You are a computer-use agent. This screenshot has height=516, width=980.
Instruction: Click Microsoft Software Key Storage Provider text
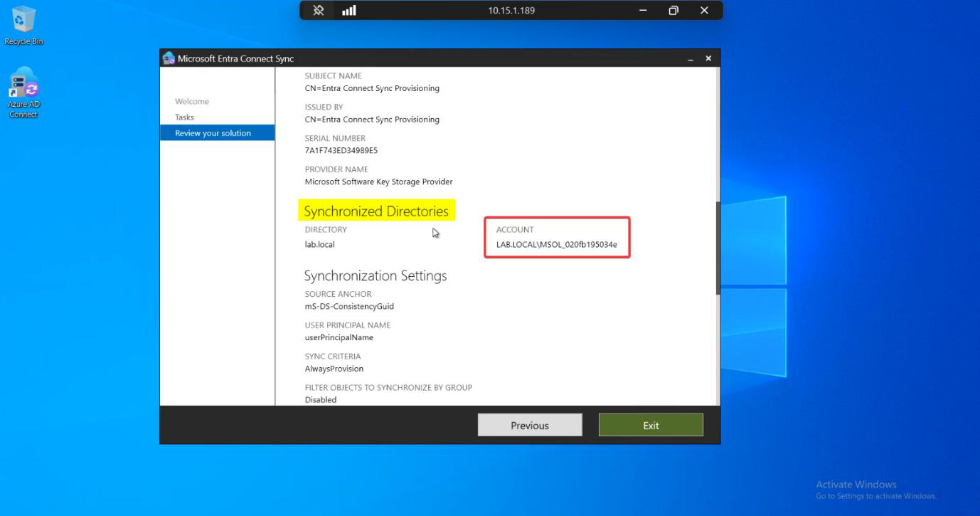click(378, 181)
